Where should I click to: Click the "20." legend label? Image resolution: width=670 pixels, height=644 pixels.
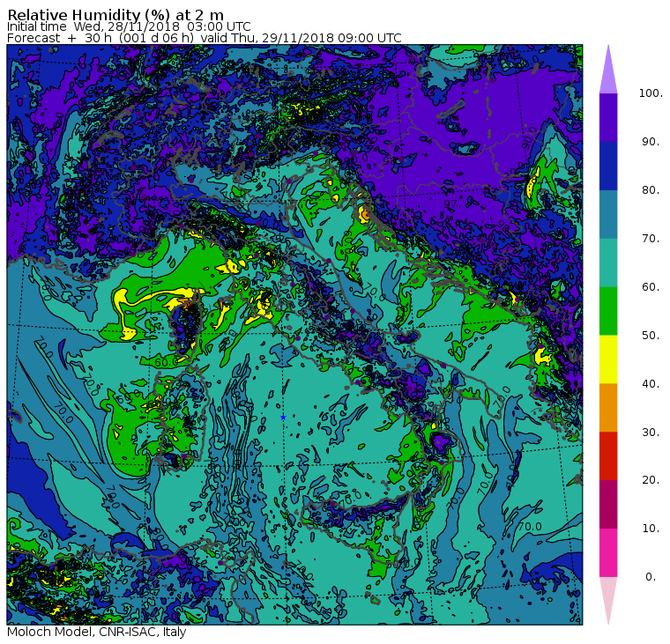pyautogui.click(x=651, y=480)
